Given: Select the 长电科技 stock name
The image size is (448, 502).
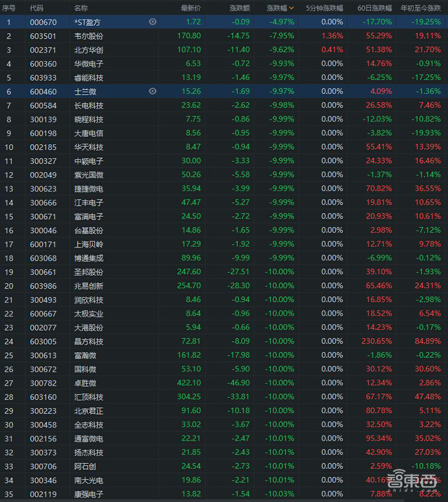Looking at the screenshot, I should click(88, 105).
